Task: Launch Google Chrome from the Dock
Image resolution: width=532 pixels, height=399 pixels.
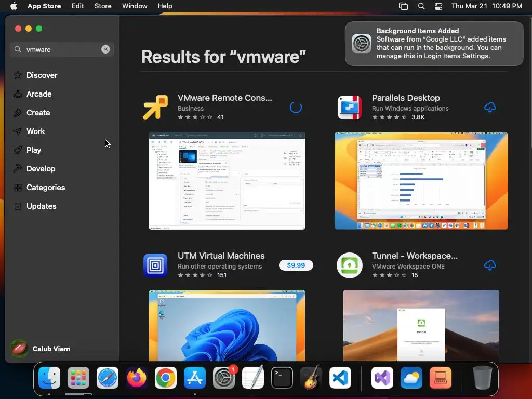Action: pyautogui.click(x=166, y=378)
